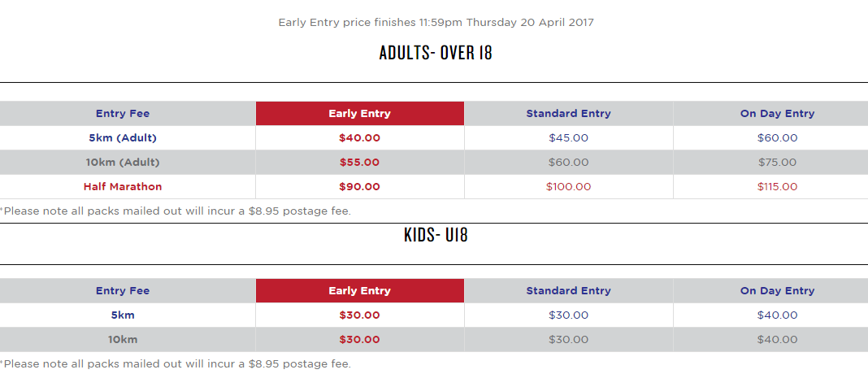The width and height of the screenshot is (868, 374).
Task: Click the Early Entry deadline notice text
Action: (436, 23)
